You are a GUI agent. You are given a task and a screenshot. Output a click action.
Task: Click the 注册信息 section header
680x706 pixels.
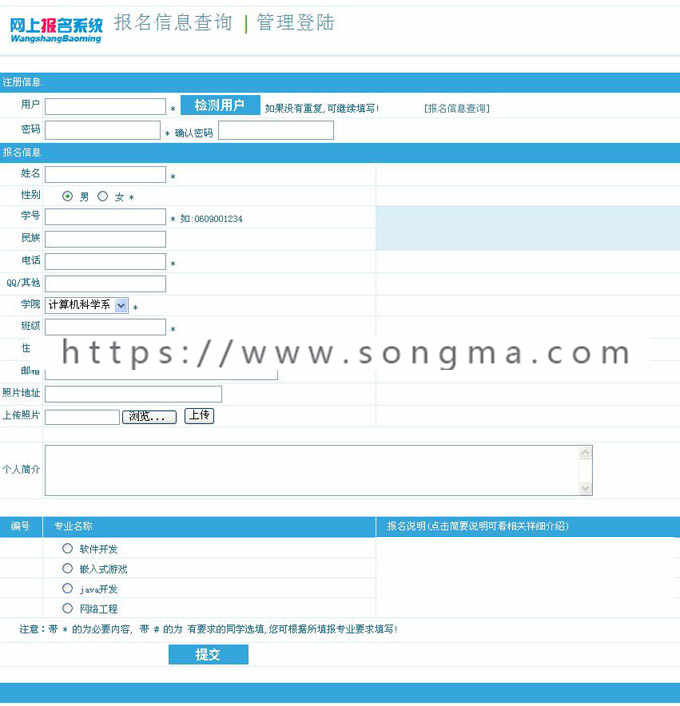coord(22,82)
